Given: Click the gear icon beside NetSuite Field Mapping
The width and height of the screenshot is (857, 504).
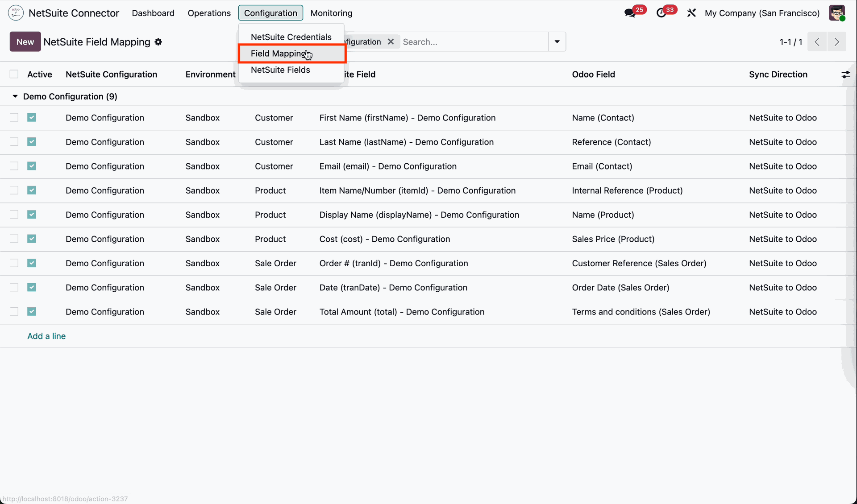Looking at the screenshot, I should (158, 42).
